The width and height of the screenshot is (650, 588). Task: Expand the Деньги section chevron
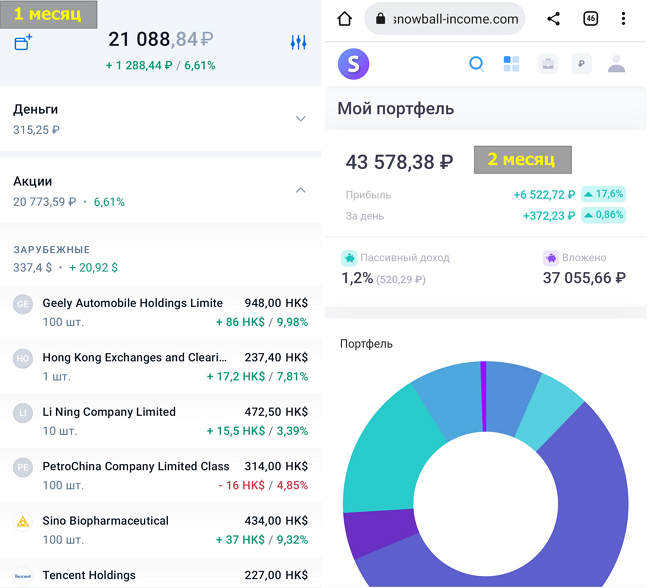point(301,119)
